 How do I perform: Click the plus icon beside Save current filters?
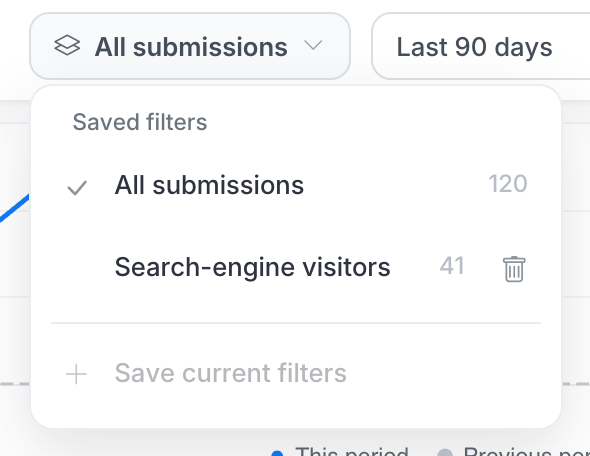point(76,374)
